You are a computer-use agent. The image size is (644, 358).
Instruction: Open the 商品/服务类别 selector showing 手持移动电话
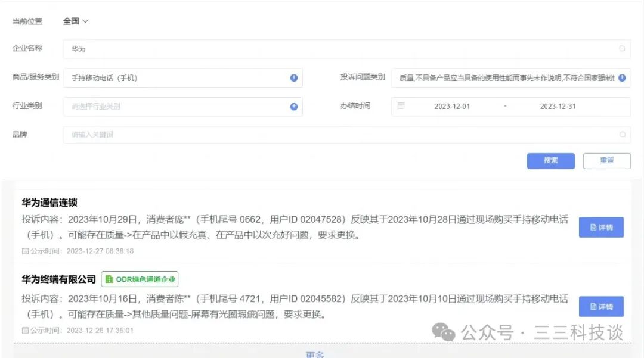pos(183,78)
